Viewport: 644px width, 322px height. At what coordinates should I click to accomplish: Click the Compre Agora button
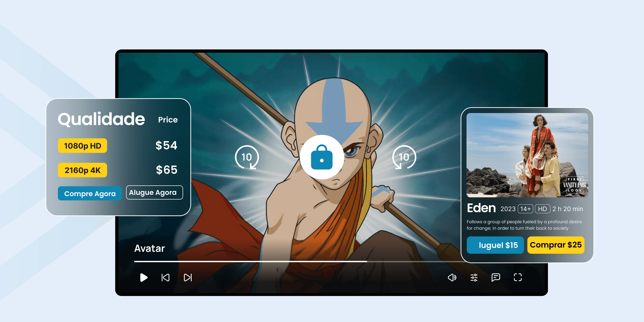90,194
